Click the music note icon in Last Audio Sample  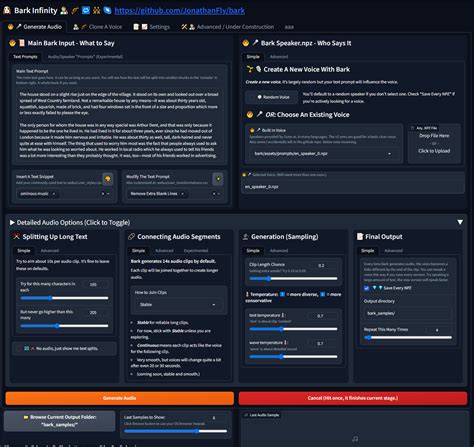coord(355,439)
